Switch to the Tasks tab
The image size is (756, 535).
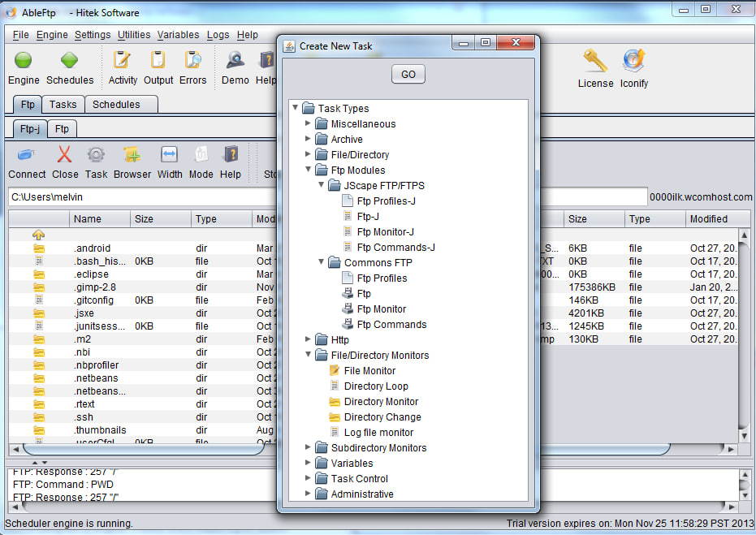click(63, 105)
